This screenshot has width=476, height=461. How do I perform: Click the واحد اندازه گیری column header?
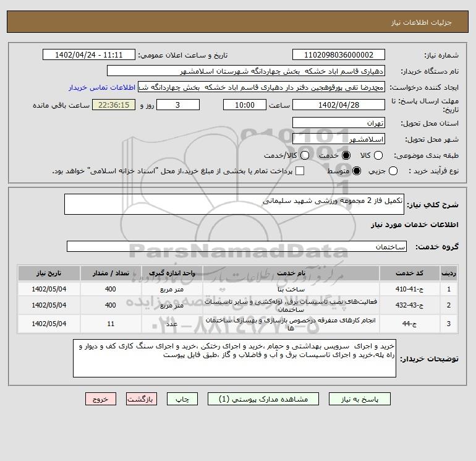point(172,273)
